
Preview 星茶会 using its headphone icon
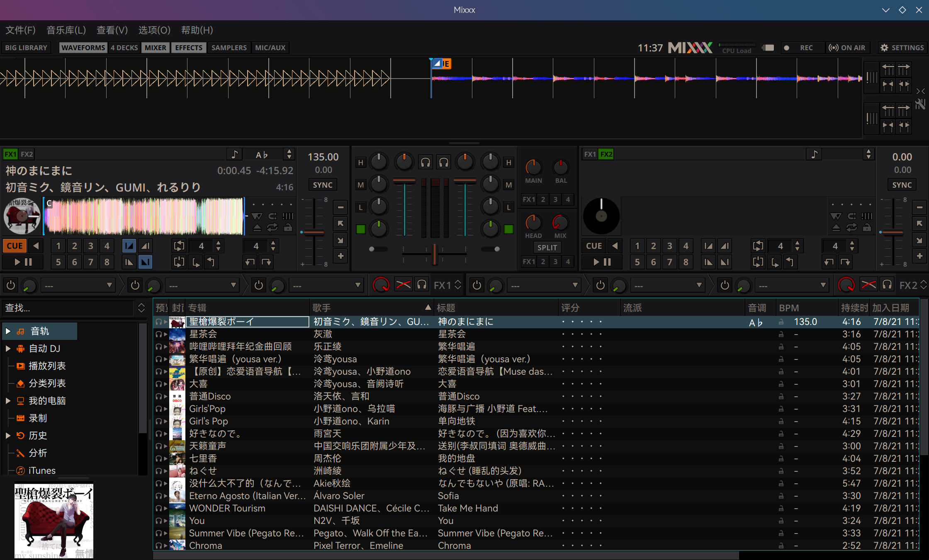point(159,334)
